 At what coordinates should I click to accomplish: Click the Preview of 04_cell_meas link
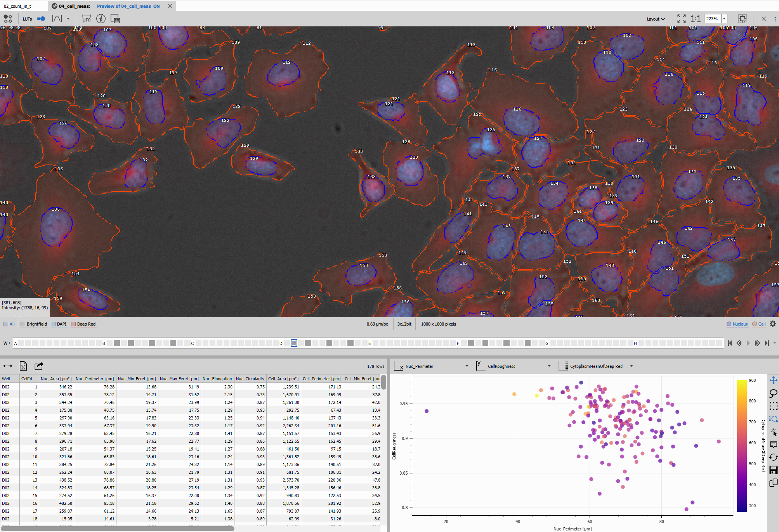[124, 6]
